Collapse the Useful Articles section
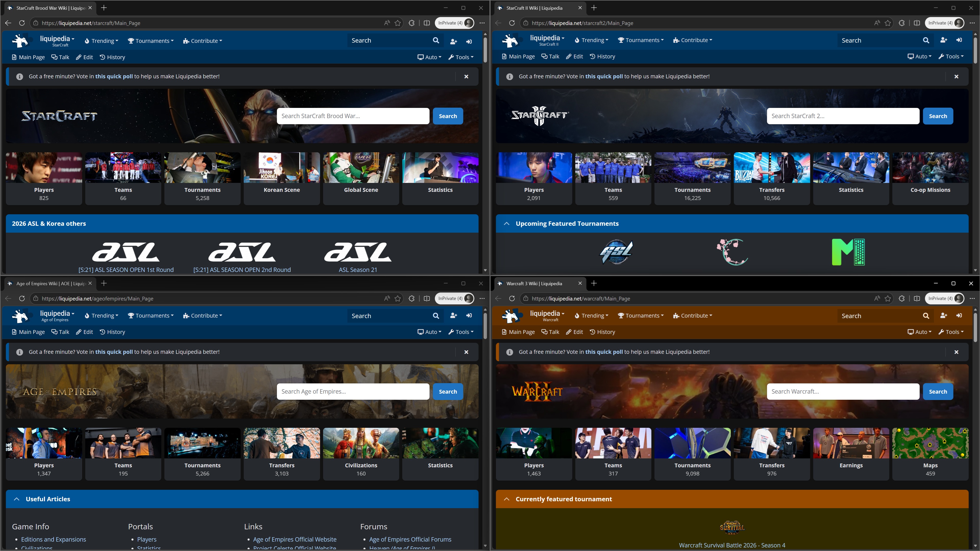Image resolution: width=980 pixels, height=551 pixels. (16, 499)
